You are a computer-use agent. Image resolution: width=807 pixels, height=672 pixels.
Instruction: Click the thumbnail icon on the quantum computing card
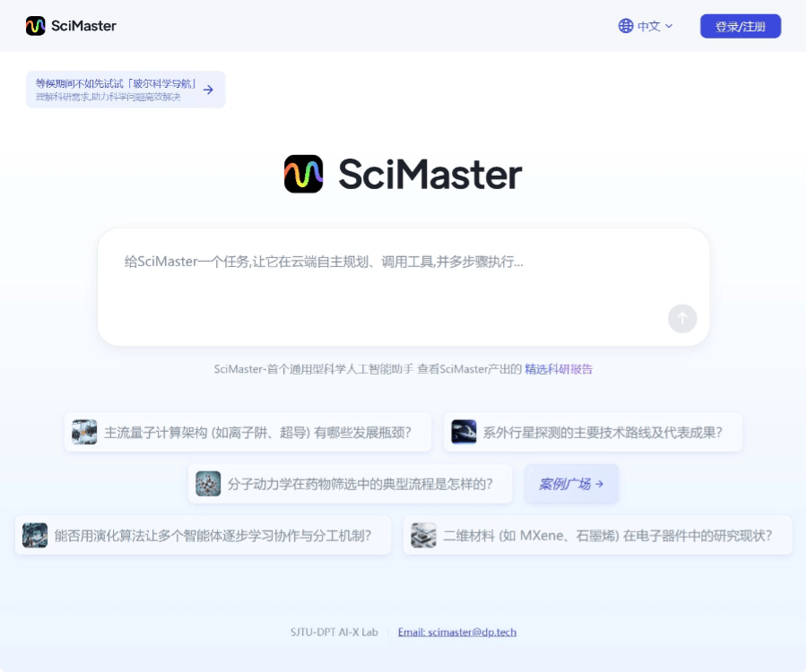tap(84, 432)
